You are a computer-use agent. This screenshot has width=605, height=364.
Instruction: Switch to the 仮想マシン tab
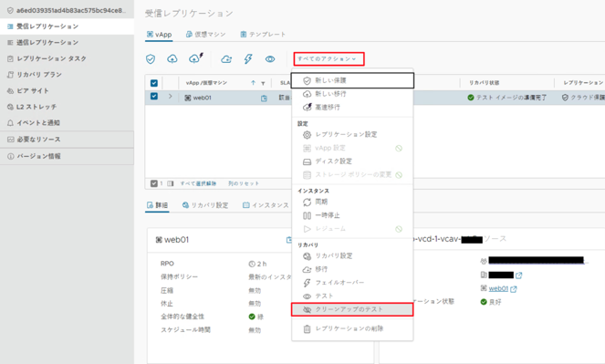205,35
